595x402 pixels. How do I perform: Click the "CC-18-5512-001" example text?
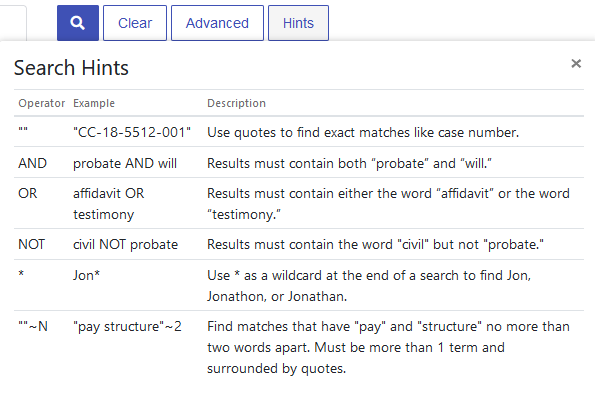click(x=132, y=132)
